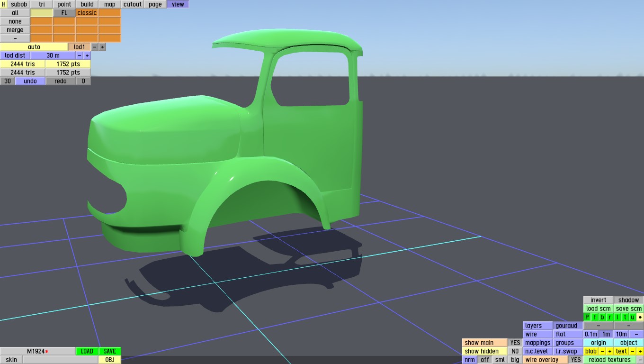Switch to the point mode tab

64,4
